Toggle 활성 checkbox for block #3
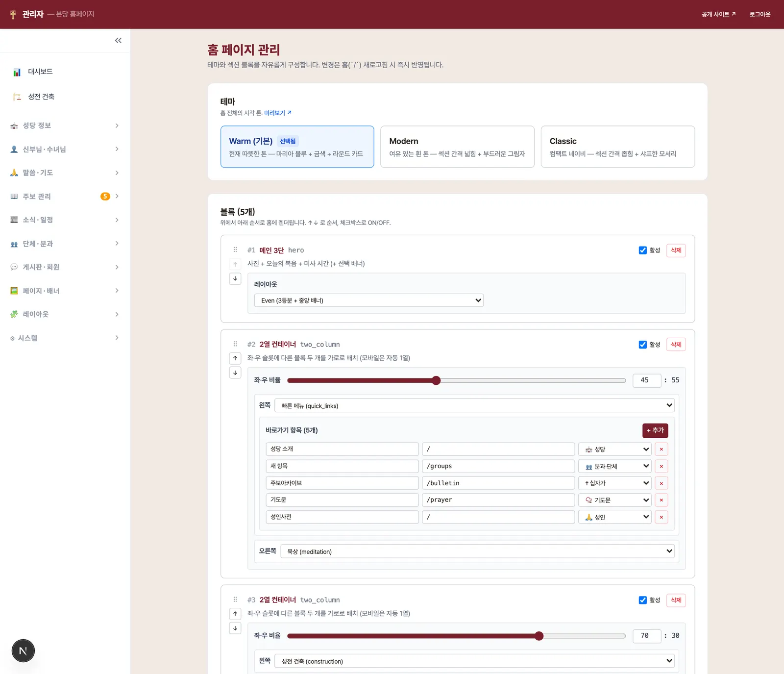784x674 pixels. (643, 600)
